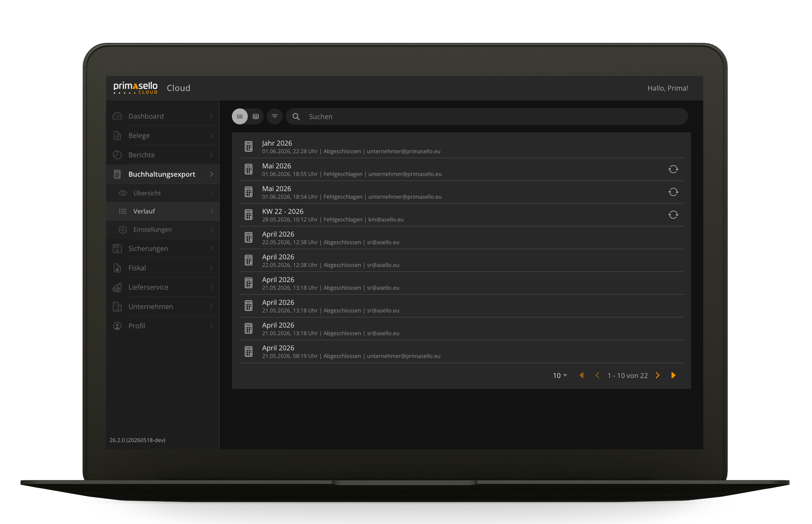Expand the Berichte chevron arrow

pyautogui.click(x=211, y=155)
